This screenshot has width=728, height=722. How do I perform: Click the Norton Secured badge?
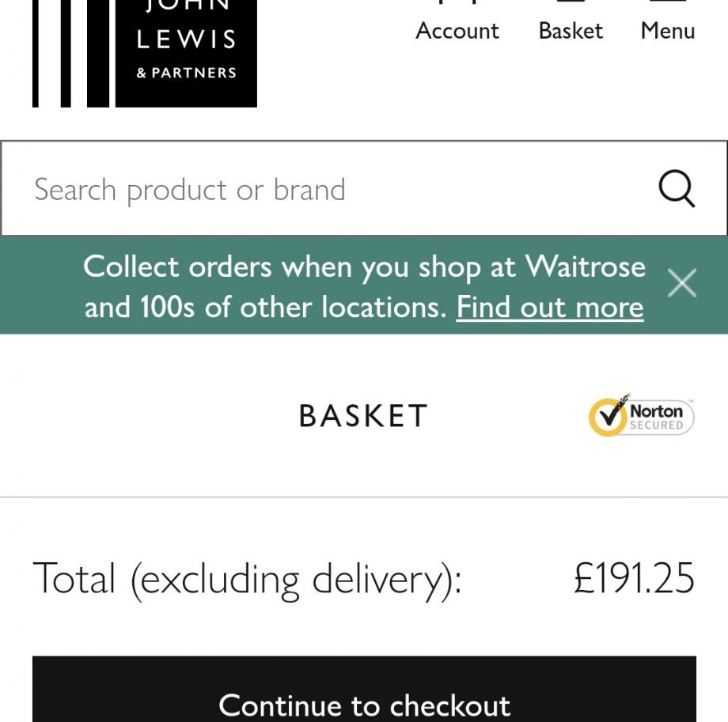tap(642, 416)
